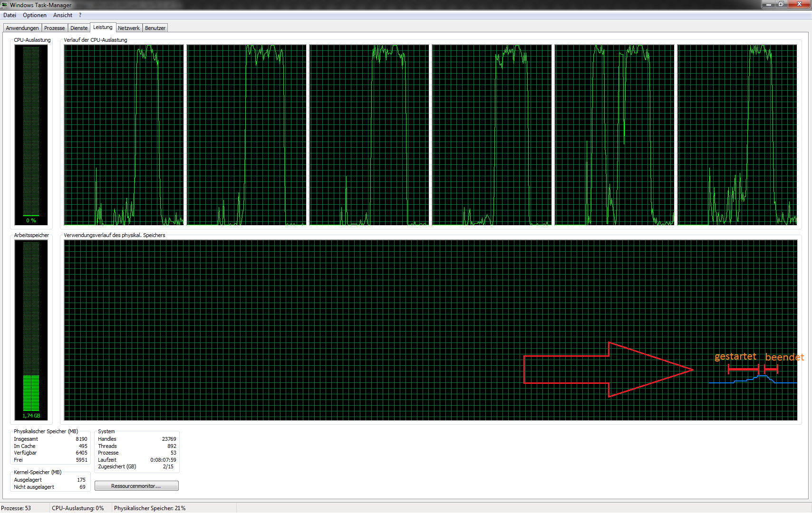
Task: Click the orange 'beendet' annotation label
Action: click(784, 357)
